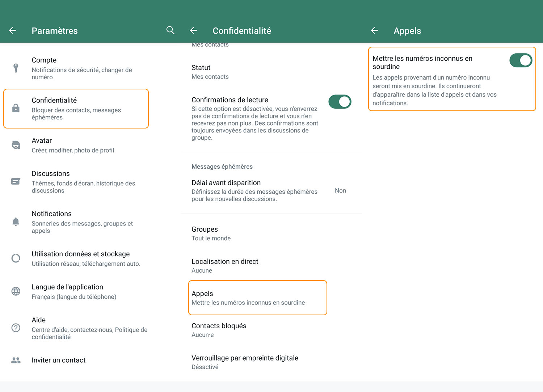
Task: Click the globe icon for Langue
Action: point(16,291)
